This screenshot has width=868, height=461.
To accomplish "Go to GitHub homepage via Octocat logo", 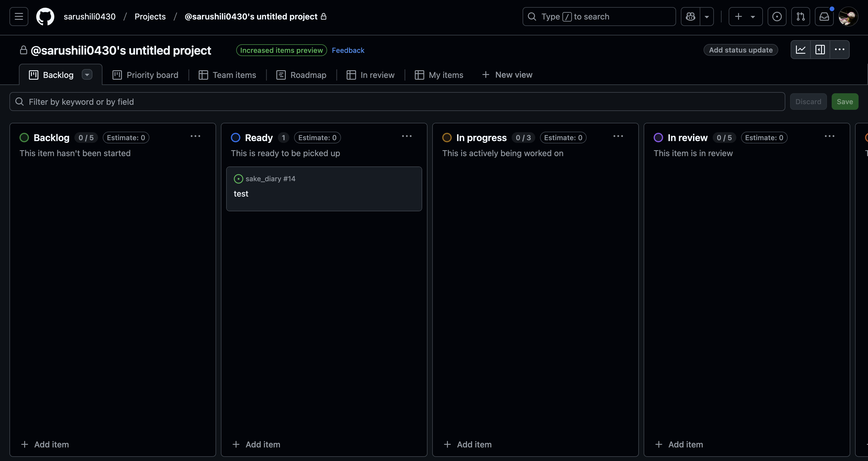I will click(x=45, y=17).
